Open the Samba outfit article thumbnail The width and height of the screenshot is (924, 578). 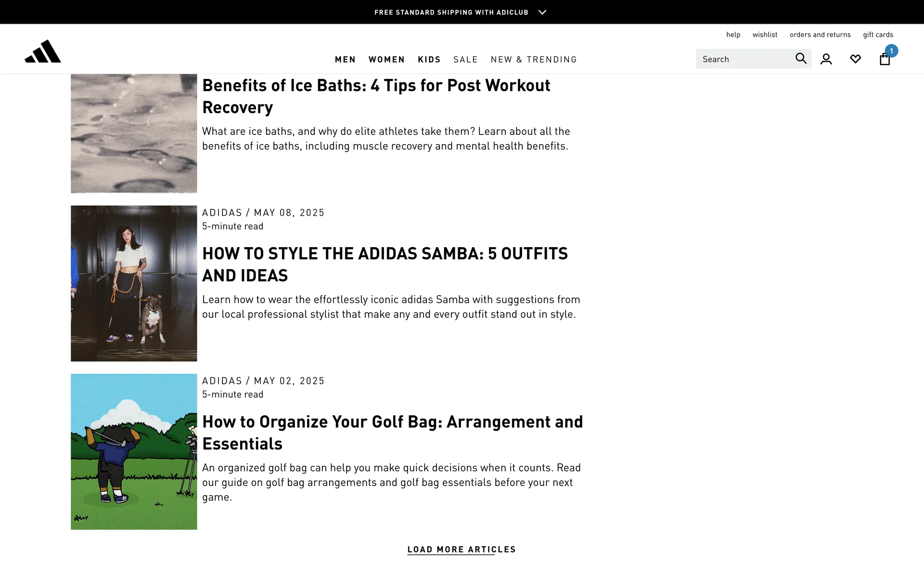pos(134,283)
